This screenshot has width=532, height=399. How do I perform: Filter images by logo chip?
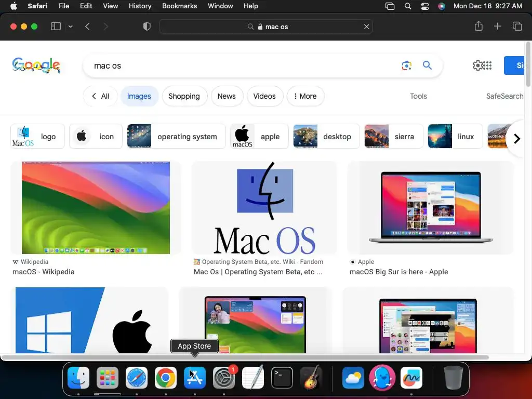[x=37, y=136]
